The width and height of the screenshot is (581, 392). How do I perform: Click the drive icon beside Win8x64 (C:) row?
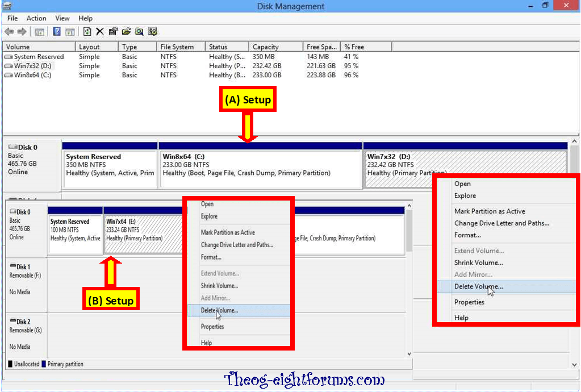pos(8,75)
